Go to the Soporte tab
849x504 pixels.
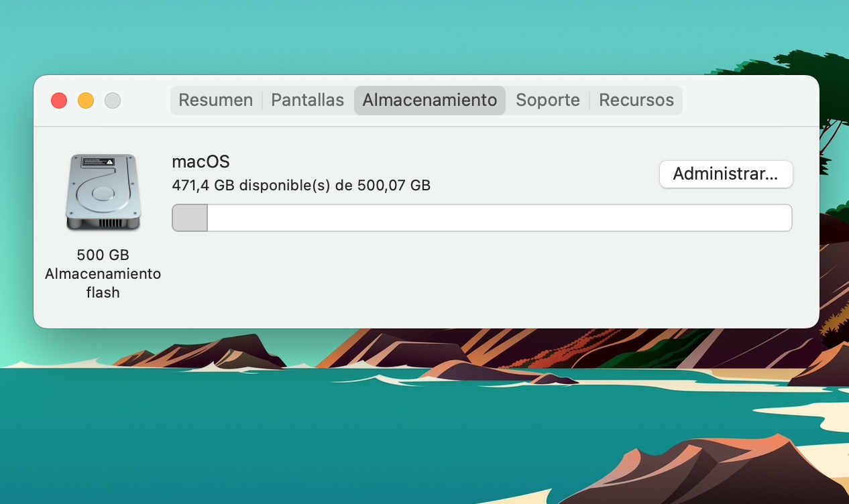coord(547,101)
